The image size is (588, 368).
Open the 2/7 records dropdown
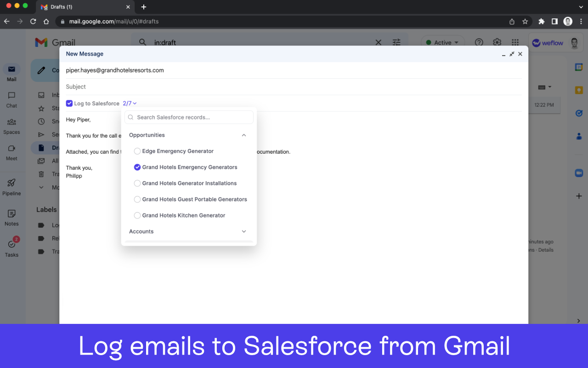point(130,103)
